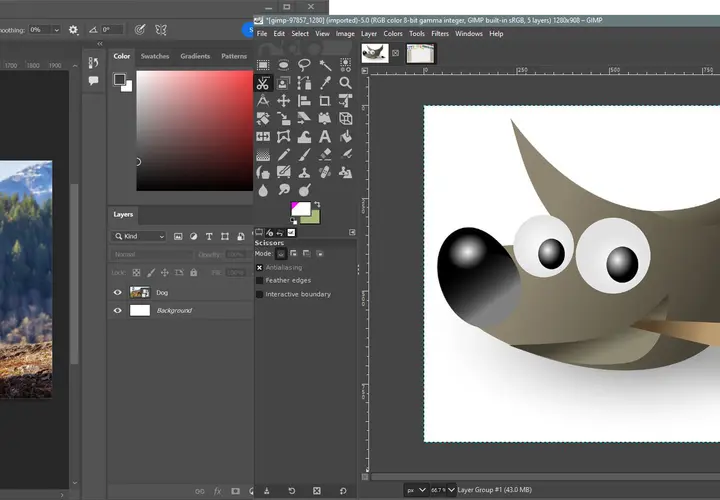Select the Foreground Select tool
The width and height of the screenshot is (720, 500).
(283, 83)
